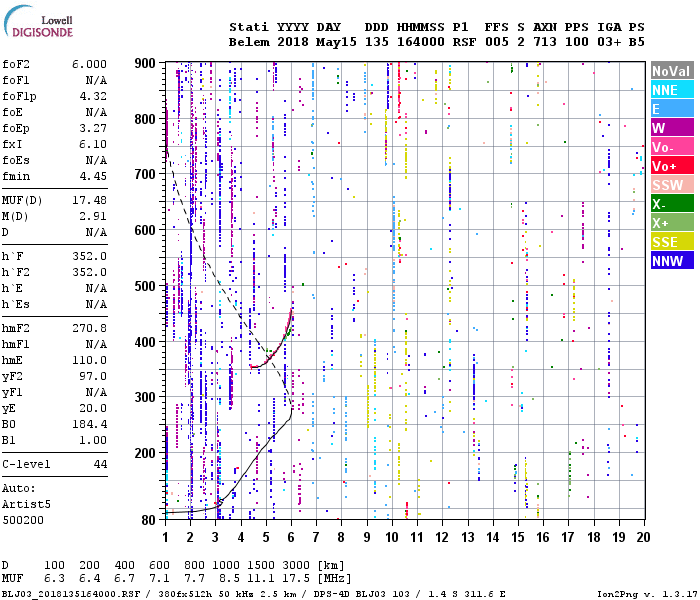Click the h`F value 352.0
Image resolution: width=700 pixels, height=600 pixels.
click(89, 256)
